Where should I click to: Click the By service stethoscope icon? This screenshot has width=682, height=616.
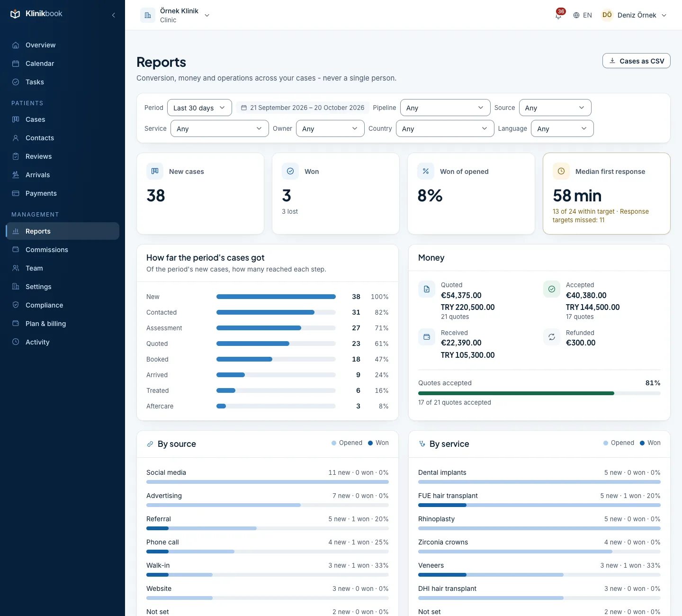(422, 444)
